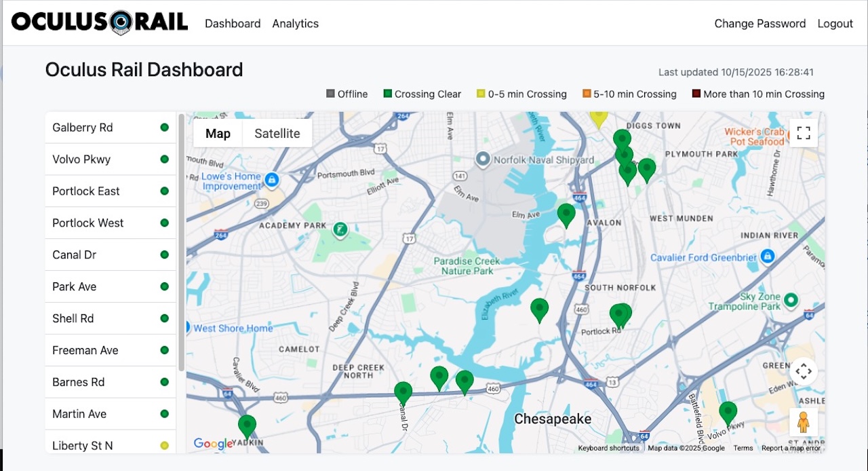868x471 pixels.
Task: Click Norfolk Naval Shipyard place pin
Action: click(483, 159)
